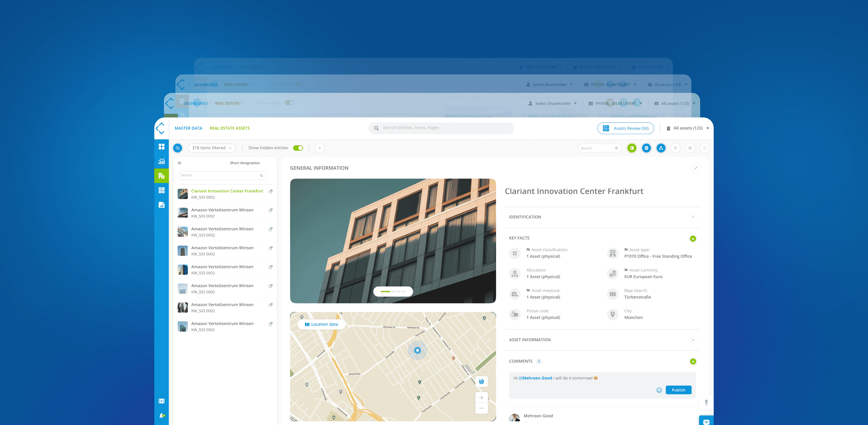Click the image carousel indicator bar

point(393,291)
